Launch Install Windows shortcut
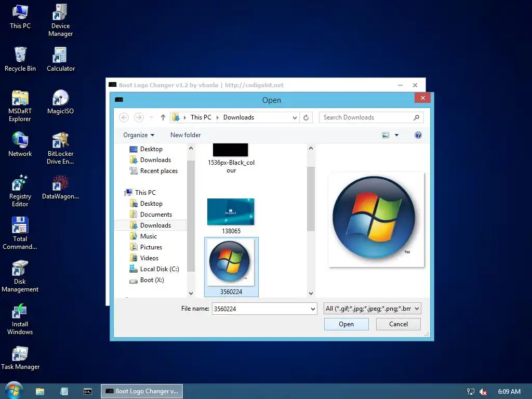This screenshot has width=532, height=399. pyautogui.click(x=20, y=318)
